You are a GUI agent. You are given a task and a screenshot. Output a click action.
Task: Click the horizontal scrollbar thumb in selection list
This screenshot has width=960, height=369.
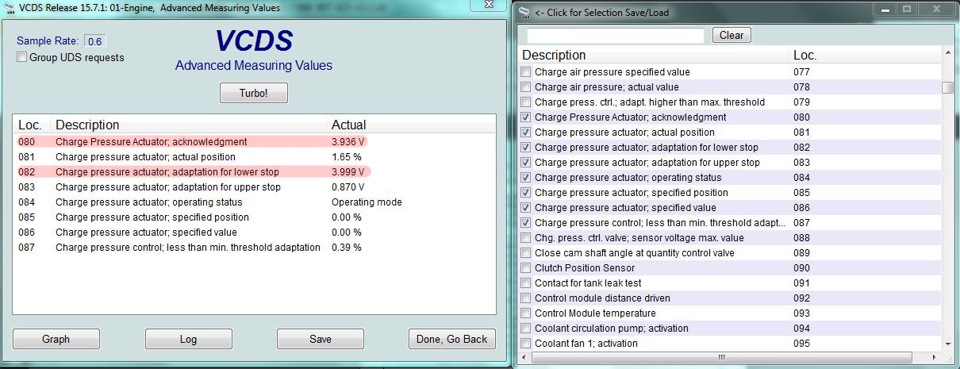pyautogui.click(x=721, y=357)
